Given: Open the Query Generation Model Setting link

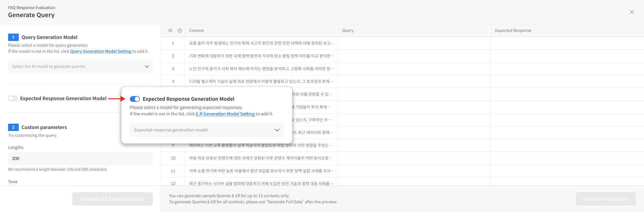Looking at the screenshot, I should 101,51.
